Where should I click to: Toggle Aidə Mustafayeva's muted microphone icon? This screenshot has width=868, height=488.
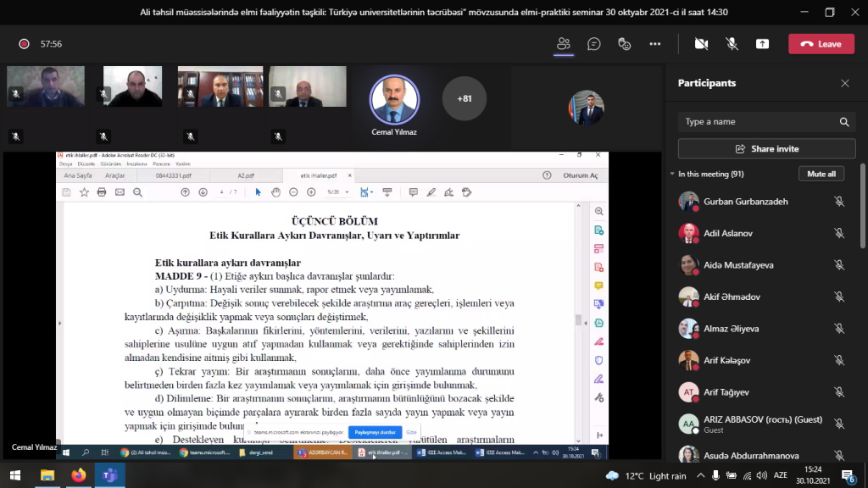pyautogui.click(x=839, y=265)
